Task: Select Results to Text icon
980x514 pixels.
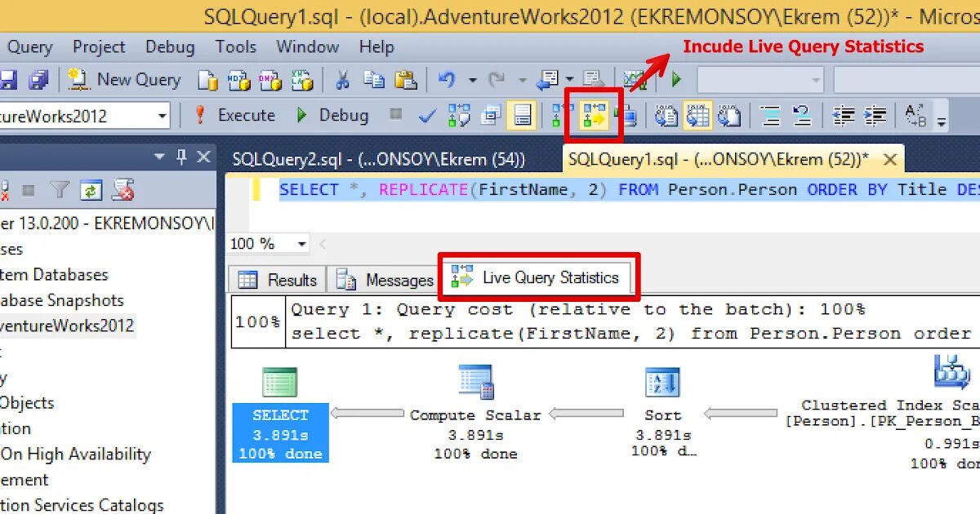Action: pyautogui.click(x=666, y=116)
